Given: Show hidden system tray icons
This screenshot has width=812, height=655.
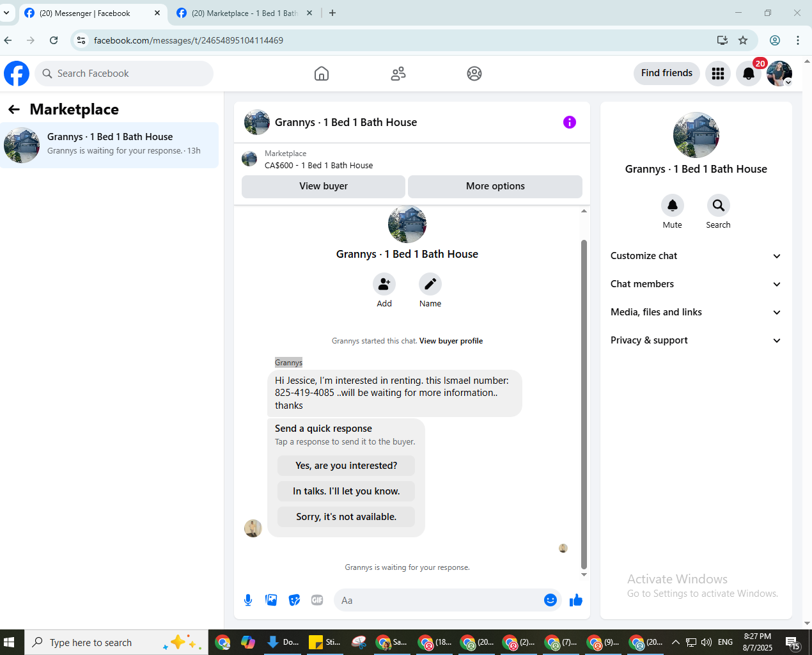Looking at the screenshot, I should point(675,642).
